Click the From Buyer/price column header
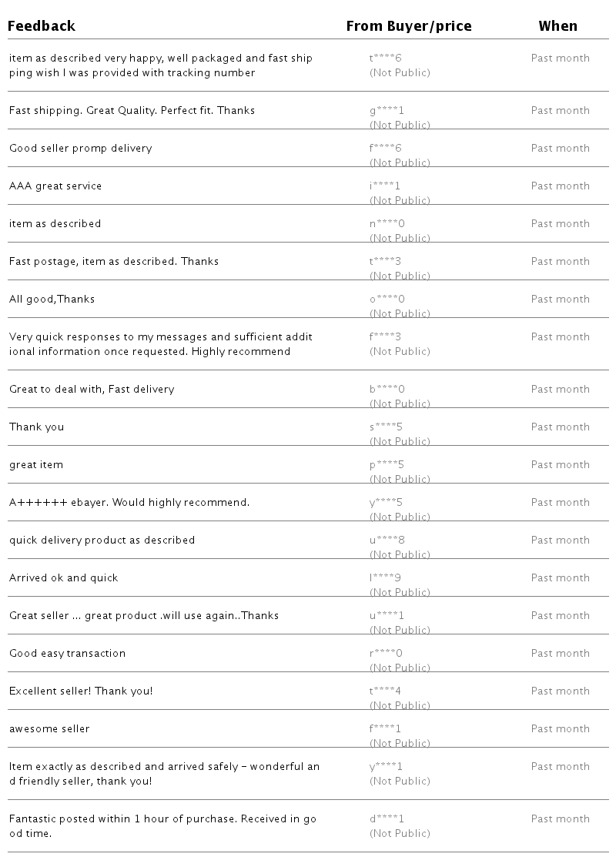This screenshot has height=867, width=616. [x=409, y=26]
